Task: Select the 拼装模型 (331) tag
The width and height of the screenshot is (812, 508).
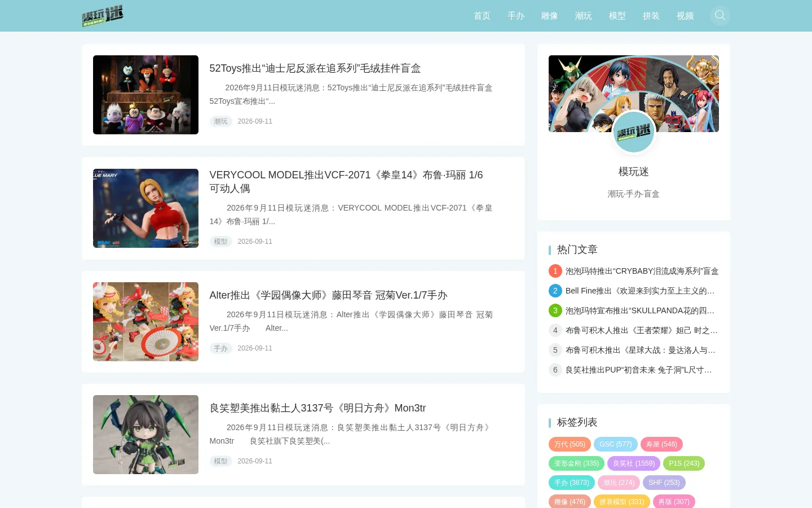Action: click(x=622, y=502)
